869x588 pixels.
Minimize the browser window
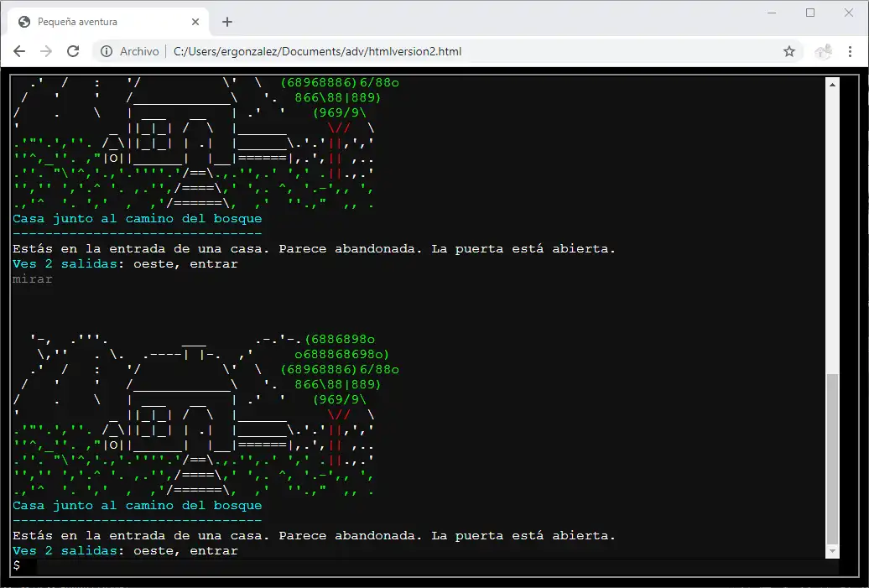[x=772, y=13]
